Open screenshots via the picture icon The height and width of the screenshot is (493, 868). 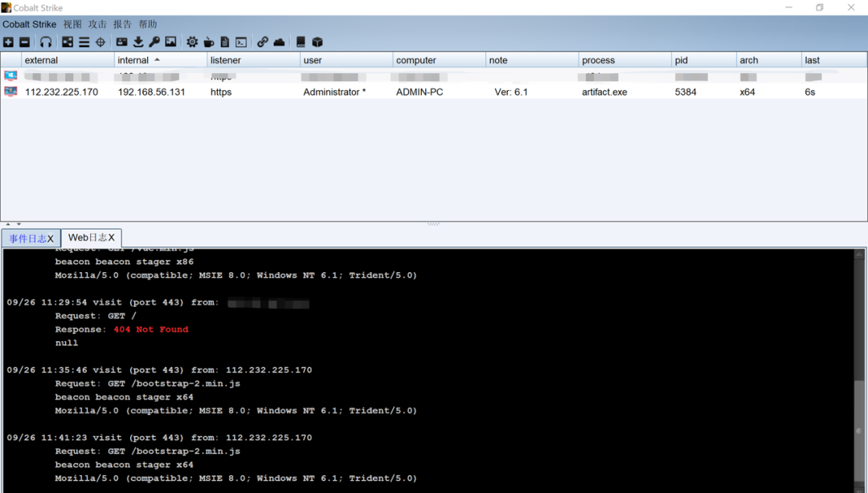click(170, 42)
